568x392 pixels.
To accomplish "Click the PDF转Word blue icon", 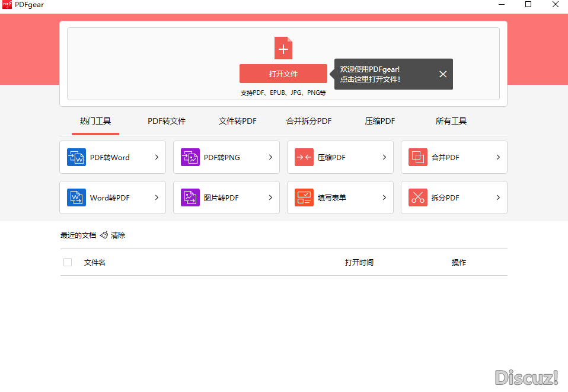I will pyautogui.click(x=76, y=157).
